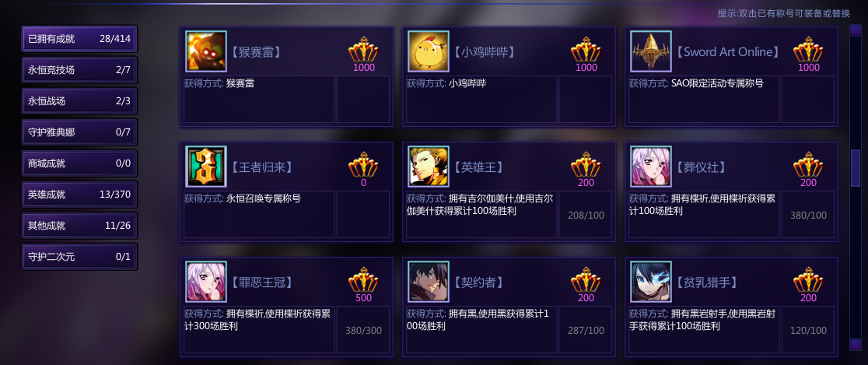Image resolution: width=868 pixels, height=365 pixels.
Task: Select the yellow chick 小鸡哔哔 icon
Action: click(x=429, y=51)
